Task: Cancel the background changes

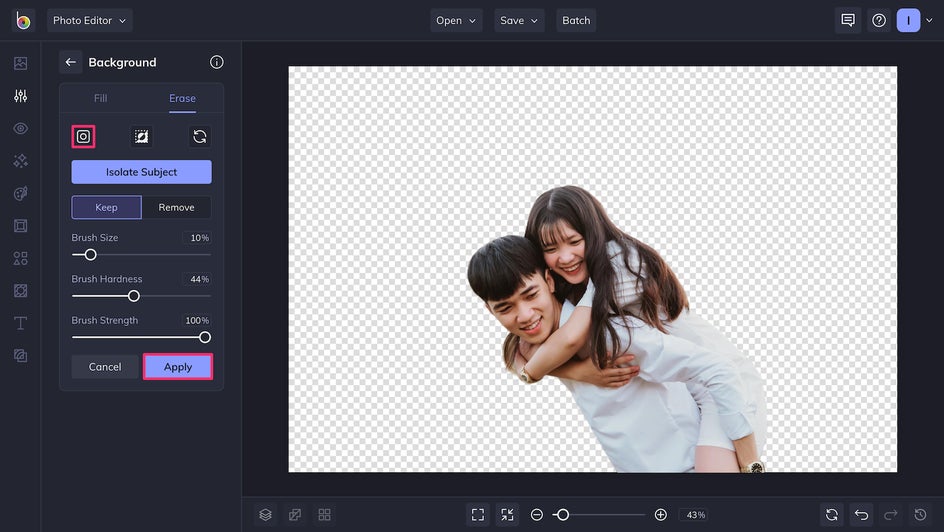Action: click(x=105, y=367)
